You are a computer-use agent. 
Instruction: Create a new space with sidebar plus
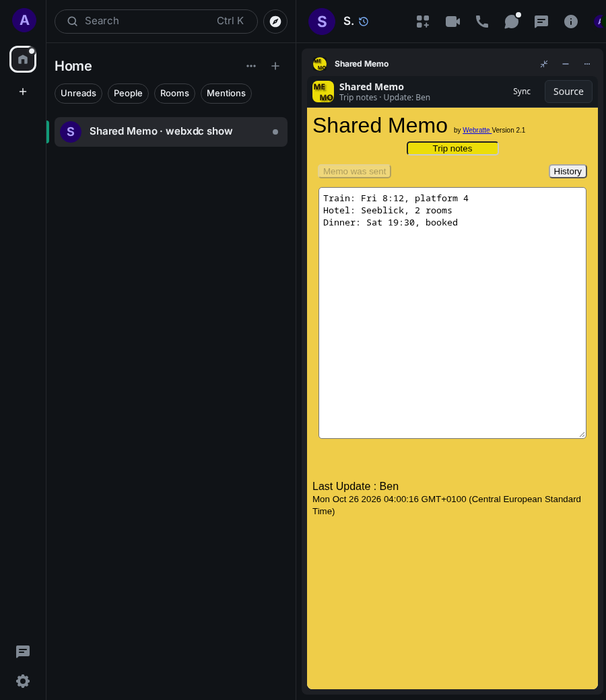(23, 92)
